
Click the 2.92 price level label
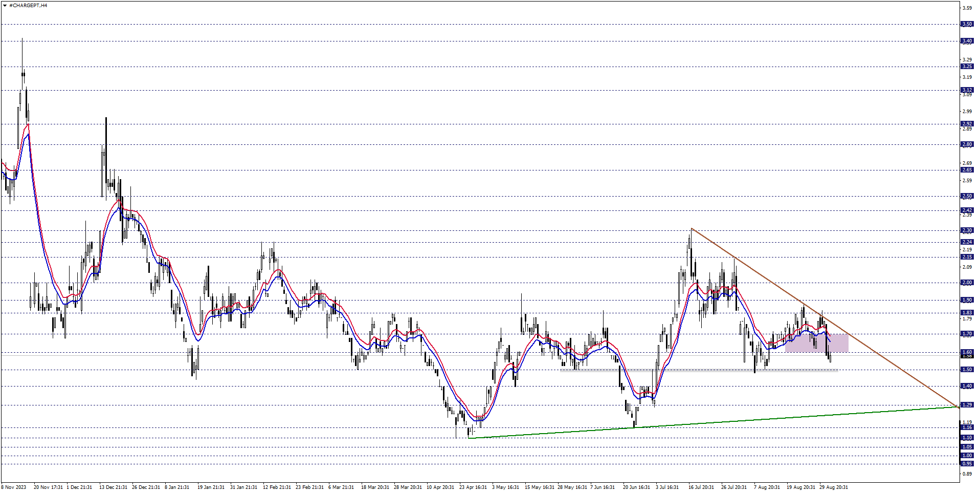click(x=967, y=124)
